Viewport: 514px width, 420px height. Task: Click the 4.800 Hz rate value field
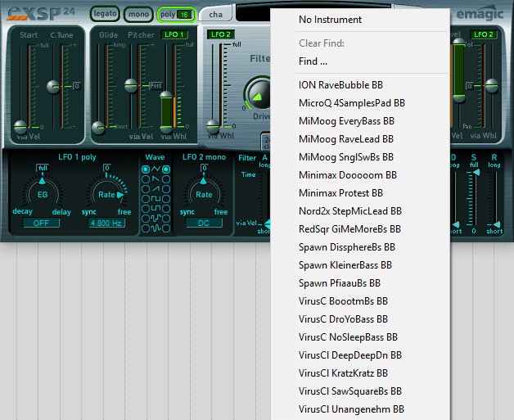tap(106, 223)
